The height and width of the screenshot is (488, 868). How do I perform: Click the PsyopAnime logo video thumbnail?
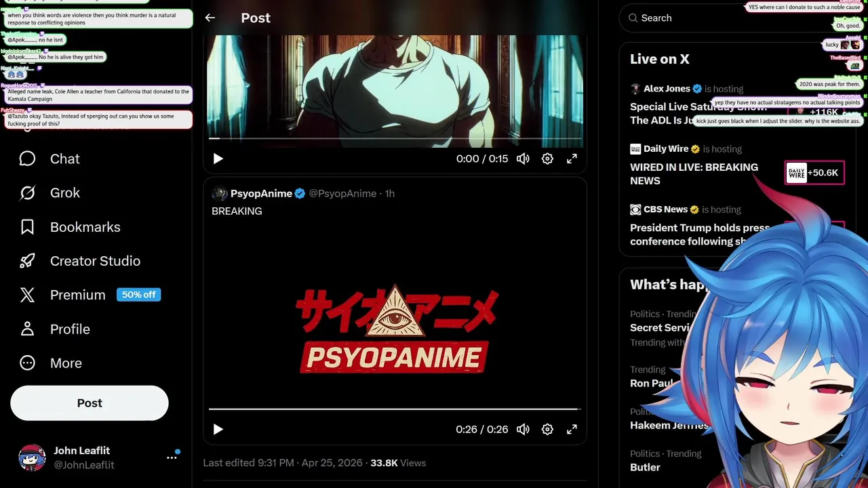395,329
